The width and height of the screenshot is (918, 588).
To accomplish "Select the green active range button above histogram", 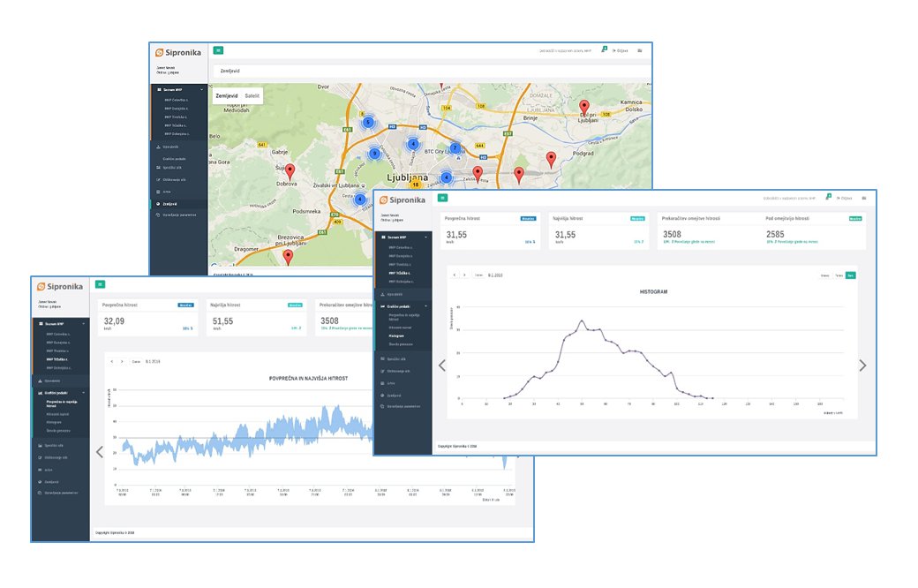I will point(850,275).
